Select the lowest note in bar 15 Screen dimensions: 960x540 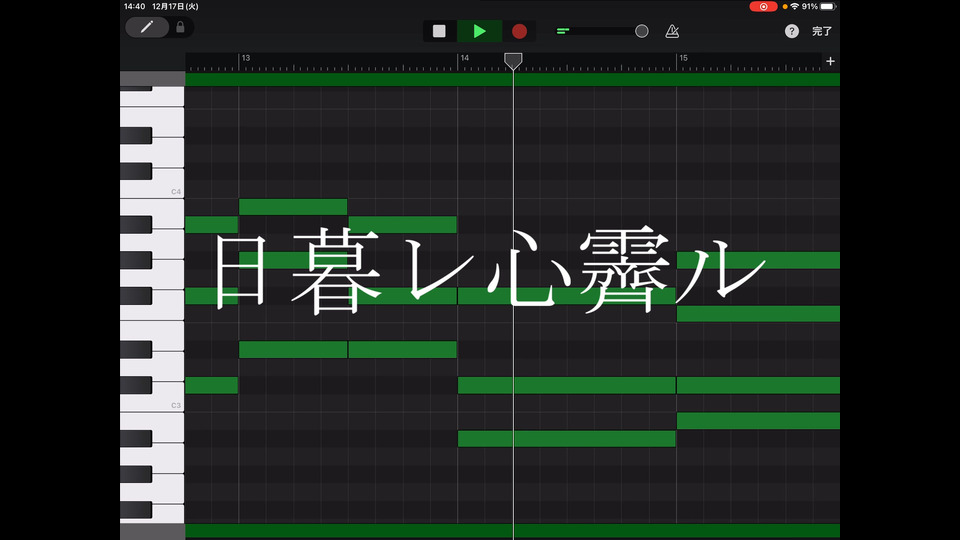[x=759, y=421]
